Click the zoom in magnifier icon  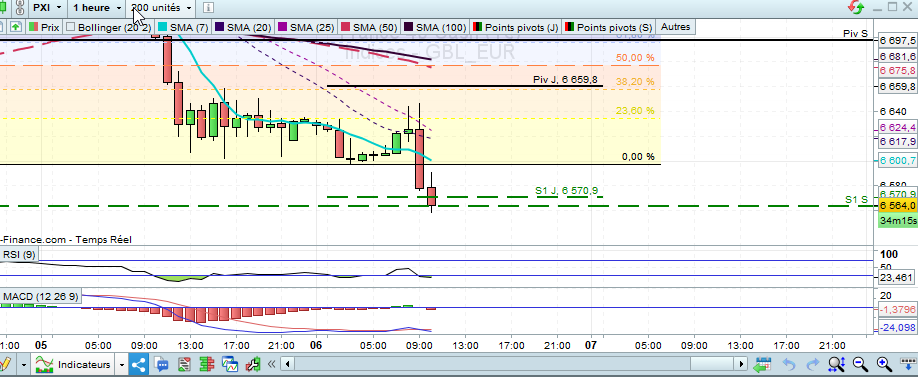click(x=883, y=365)
